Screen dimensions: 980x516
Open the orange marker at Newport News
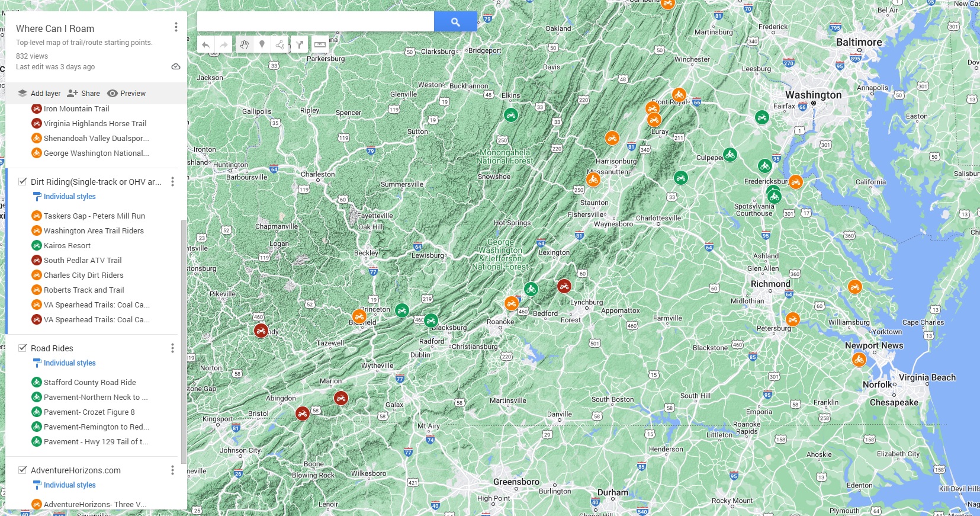pyautogui.click(x=859, y=360)
